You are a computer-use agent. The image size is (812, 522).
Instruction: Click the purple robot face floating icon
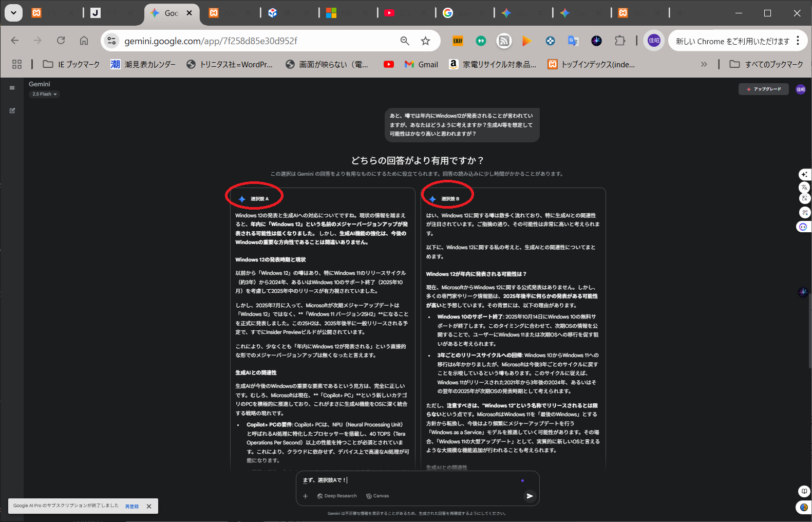tap(803, 227)
